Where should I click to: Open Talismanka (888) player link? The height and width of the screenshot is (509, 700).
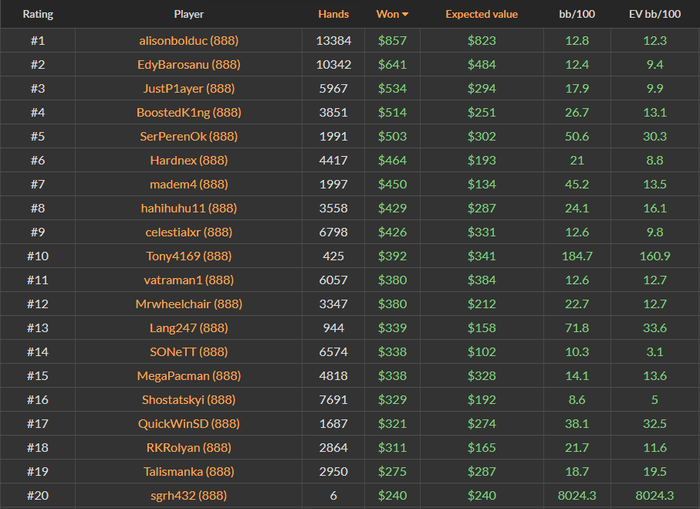188,472
